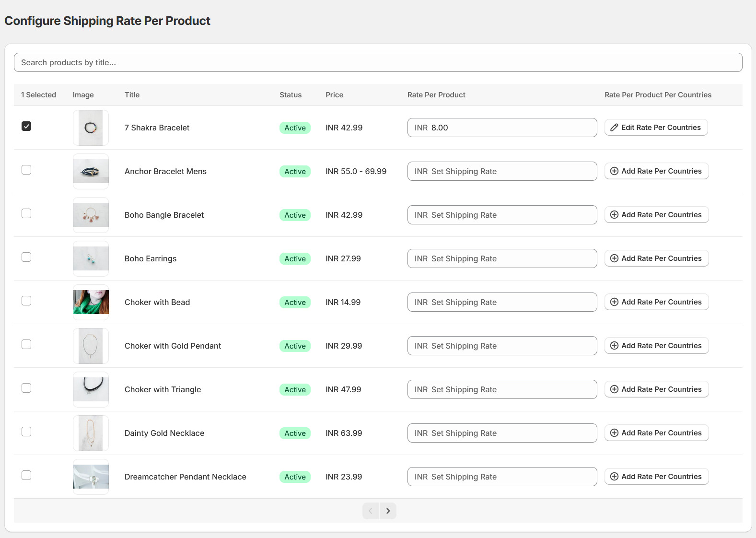Select the Anchor Bracelet Mens checkbox
This screenshot has height=538, width=756.
pyautogui.click(x=26, y=170)
